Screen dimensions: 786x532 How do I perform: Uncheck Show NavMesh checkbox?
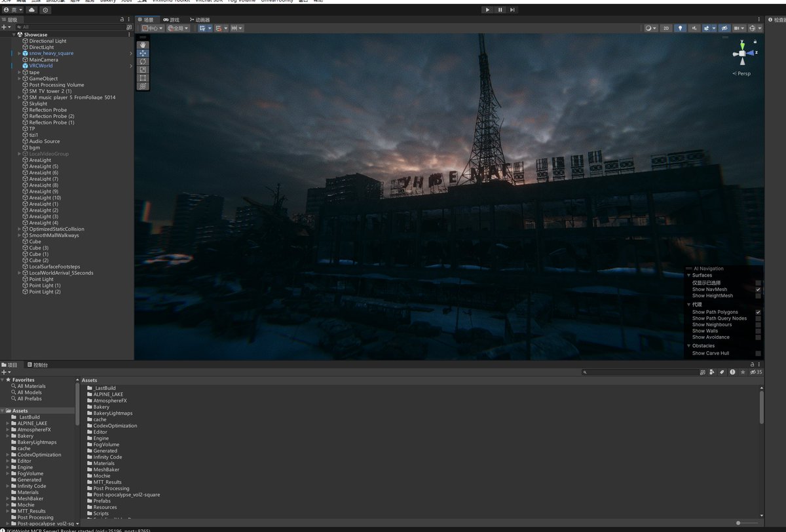[x=758, y=290]
